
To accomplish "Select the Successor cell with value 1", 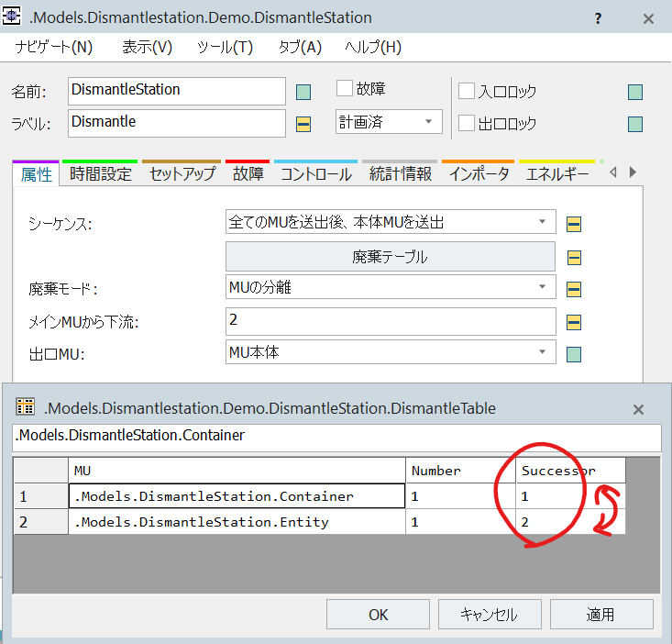I will (x=570, y=496).
